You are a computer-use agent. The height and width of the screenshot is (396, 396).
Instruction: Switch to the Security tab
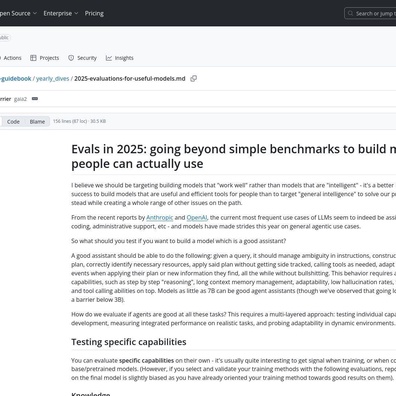(83, 58)
